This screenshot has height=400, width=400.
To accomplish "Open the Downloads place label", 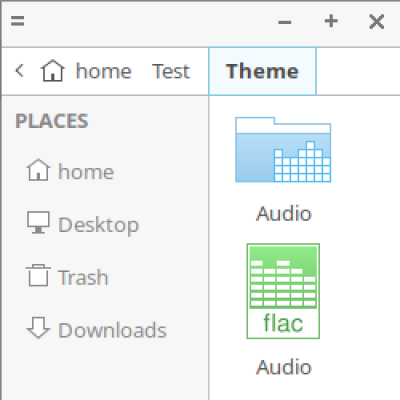I will pos(112,330).
